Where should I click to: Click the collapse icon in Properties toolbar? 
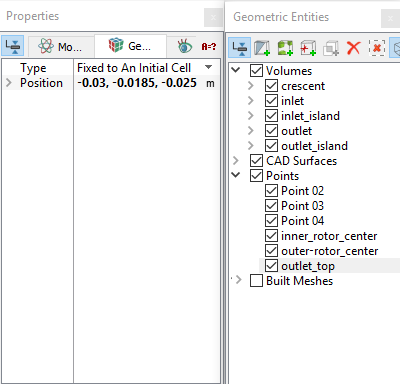tap(13, 45)
